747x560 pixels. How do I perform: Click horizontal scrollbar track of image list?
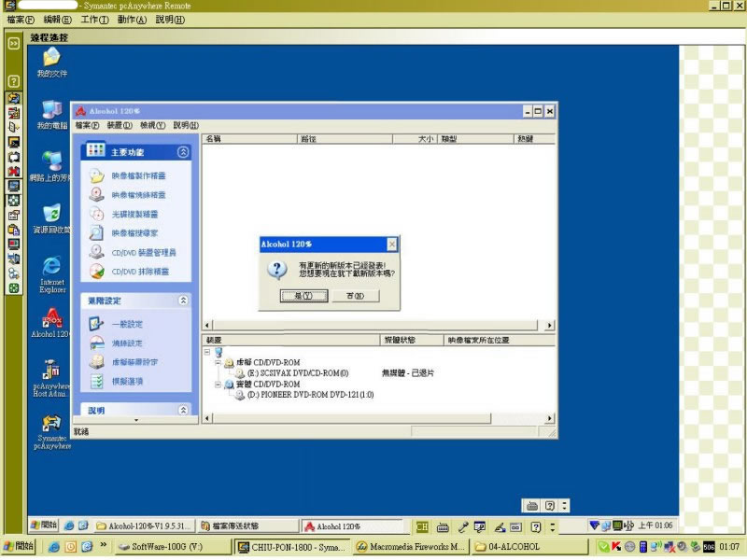[374, 325]
